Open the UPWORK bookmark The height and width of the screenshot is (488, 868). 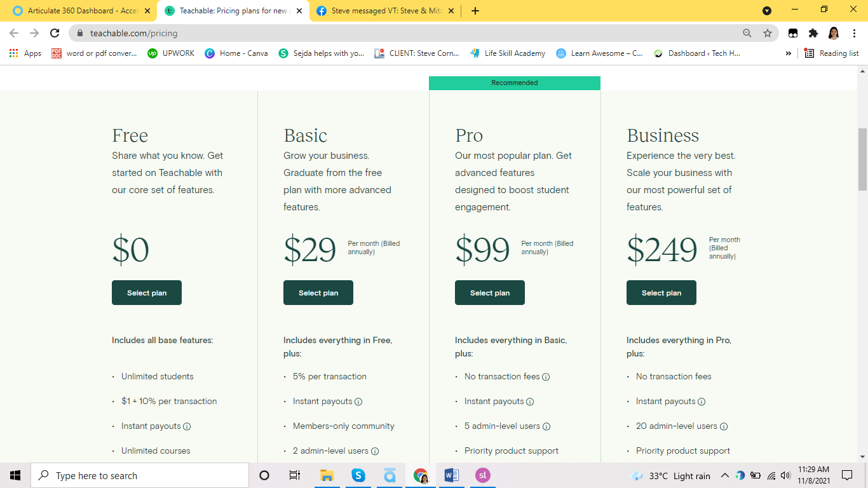pyautogui.click(x=171, y=53)
